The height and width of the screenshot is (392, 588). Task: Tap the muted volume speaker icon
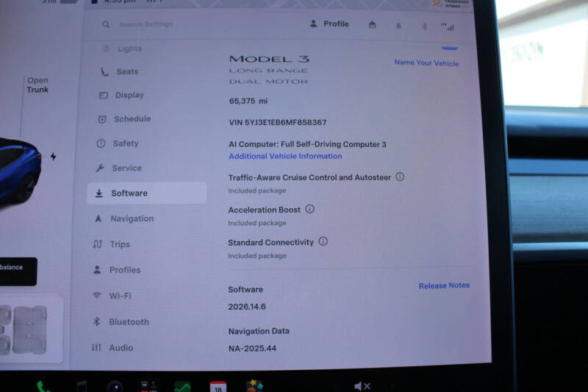click(x=362, y=386)
